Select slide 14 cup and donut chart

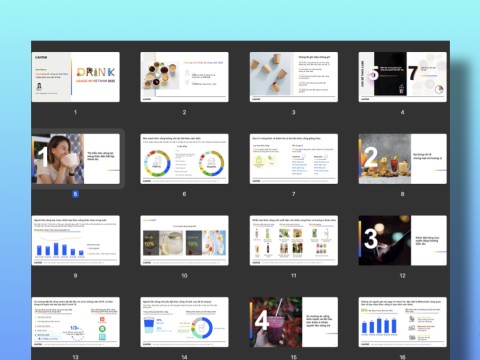[x=184, y=322]
